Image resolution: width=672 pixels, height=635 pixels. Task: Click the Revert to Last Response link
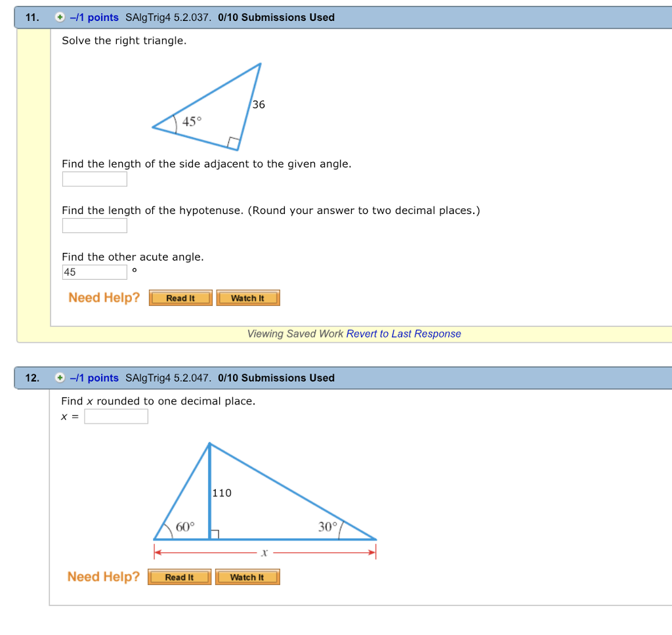coord(404,334)
